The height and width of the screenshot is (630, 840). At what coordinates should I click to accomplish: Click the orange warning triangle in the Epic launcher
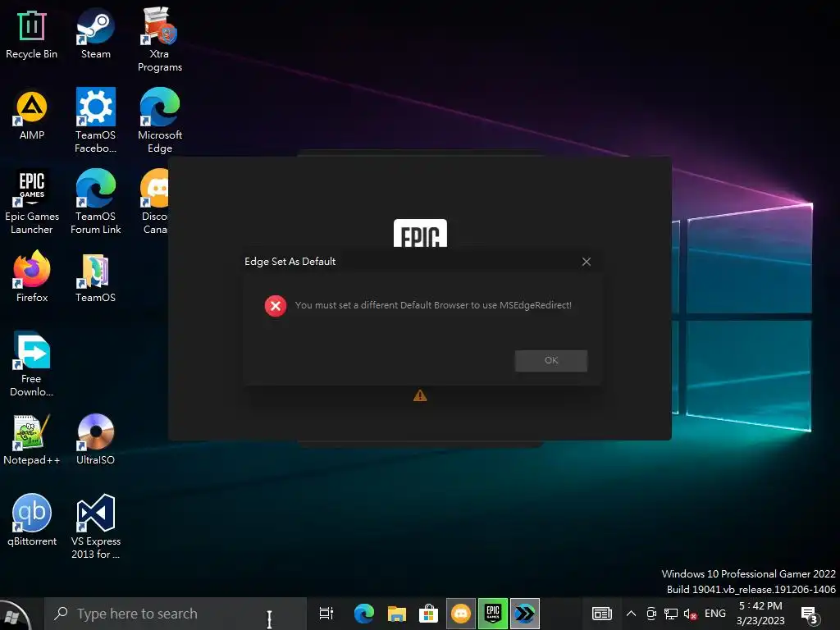pyautogui.click(x=420, y=395)
